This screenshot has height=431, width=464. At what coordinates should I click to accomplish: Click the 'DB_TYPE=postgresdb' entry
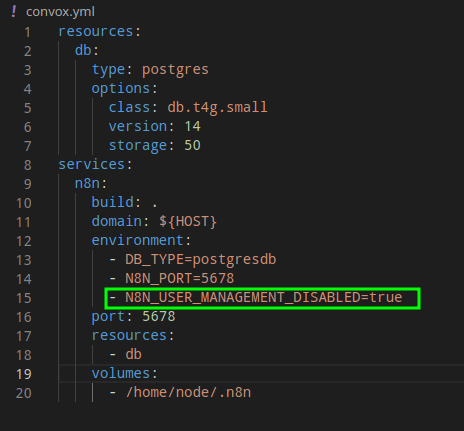(x=201, y=260)
